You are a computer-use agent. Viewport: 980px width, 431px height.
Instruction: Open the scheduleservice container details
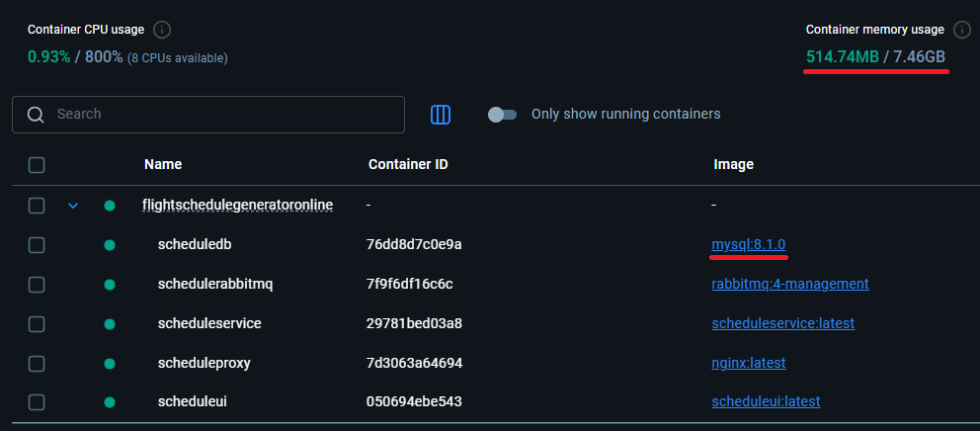[x=209, y=323]
